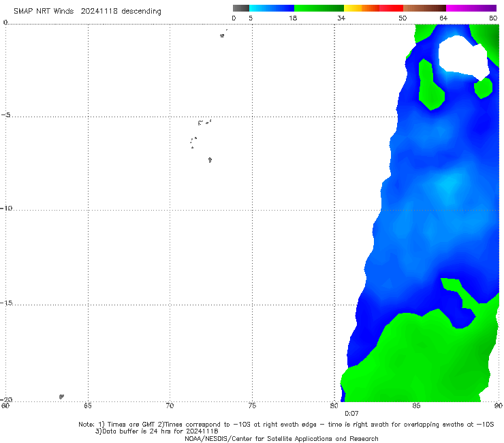Click the gray 0-5 segment of the color bar

[240, 8]
